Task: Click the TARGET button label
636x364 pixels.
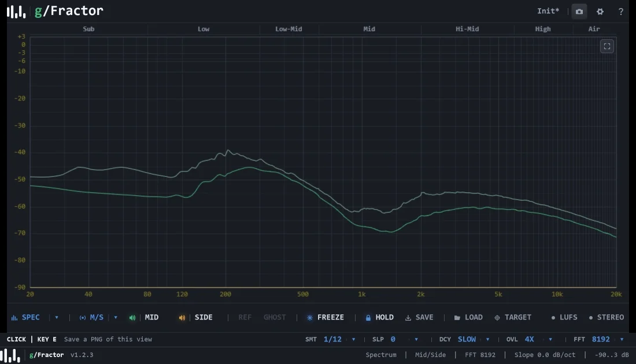Action: [x=518, y=317]
